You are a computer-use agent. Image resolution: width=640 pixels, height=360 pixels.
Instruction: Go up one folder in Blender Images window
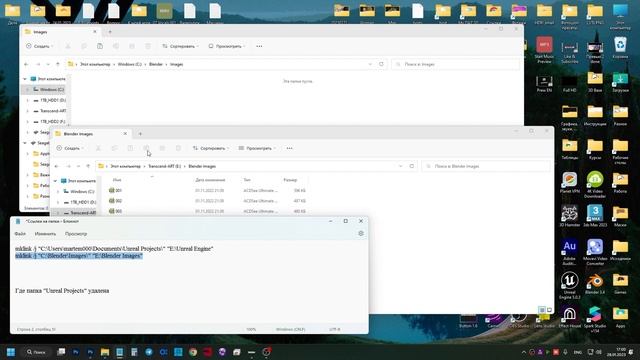pos(88,166)
